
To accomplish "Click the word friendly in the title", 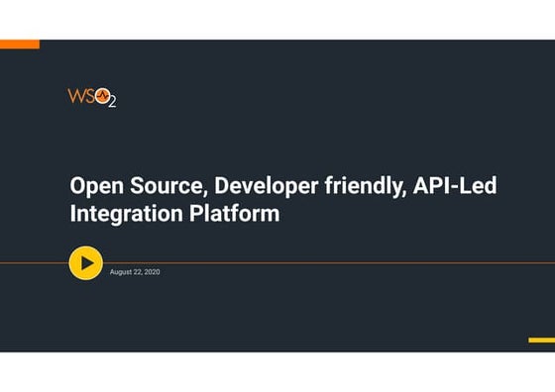I will [366, 186].
